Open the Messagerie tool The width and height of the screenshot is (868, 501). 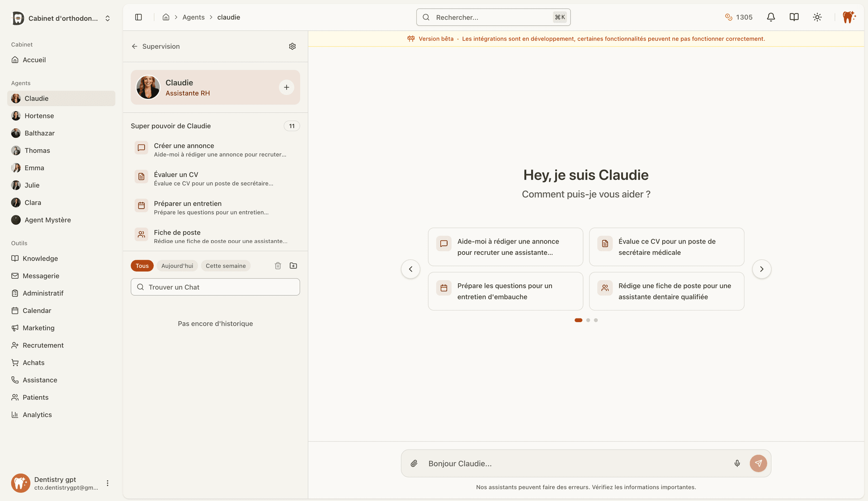(41, 276)
